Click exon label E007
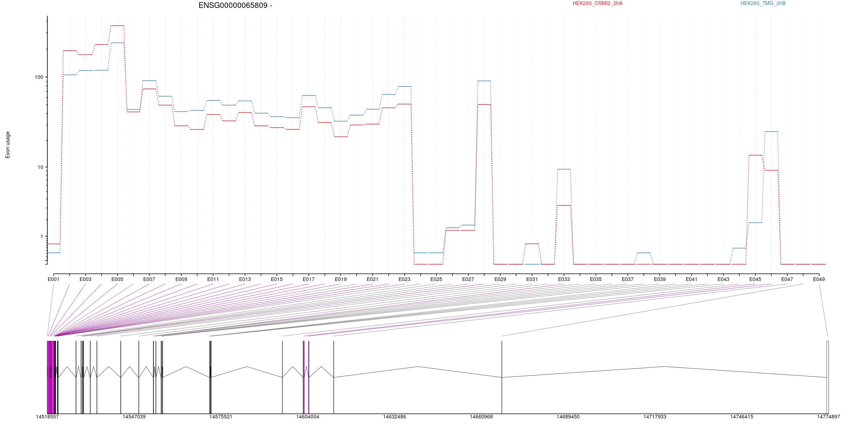This screenshot has height=434, width=868. click(x=149, y=279)
